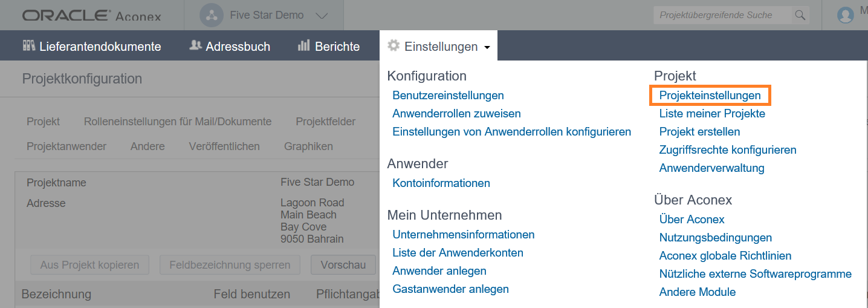The width and height of the screenshot is (868, 308).
Task: Switch to Rolleneinstellungen für Mail/Dokumente tab
Action: tap(178, 122)
